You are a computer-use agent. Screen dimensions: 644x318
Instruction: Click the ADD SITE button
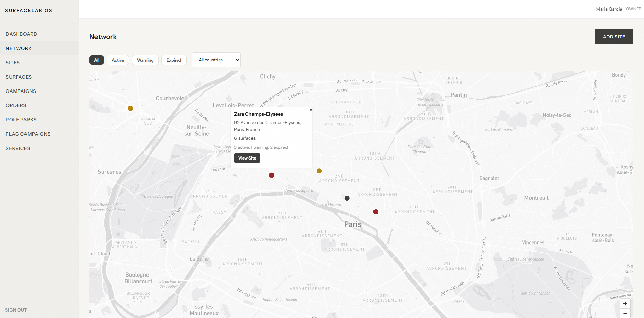[613, 36]
